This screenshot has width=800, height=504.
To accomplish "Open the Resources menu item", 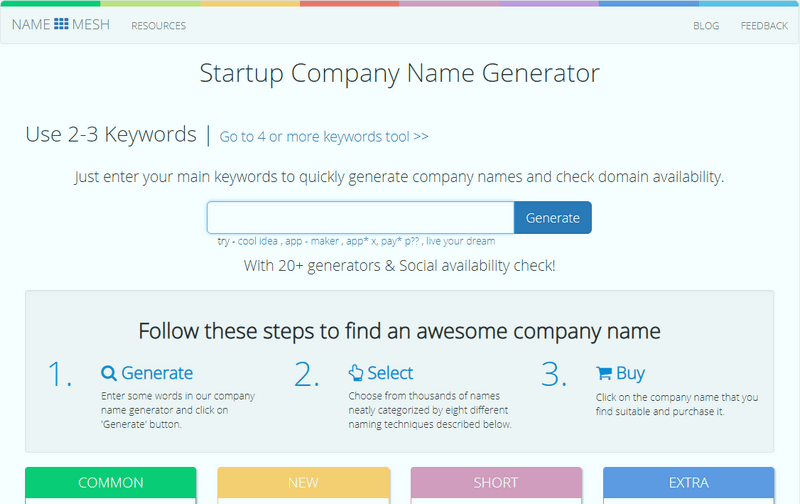I will pos(158,26).
